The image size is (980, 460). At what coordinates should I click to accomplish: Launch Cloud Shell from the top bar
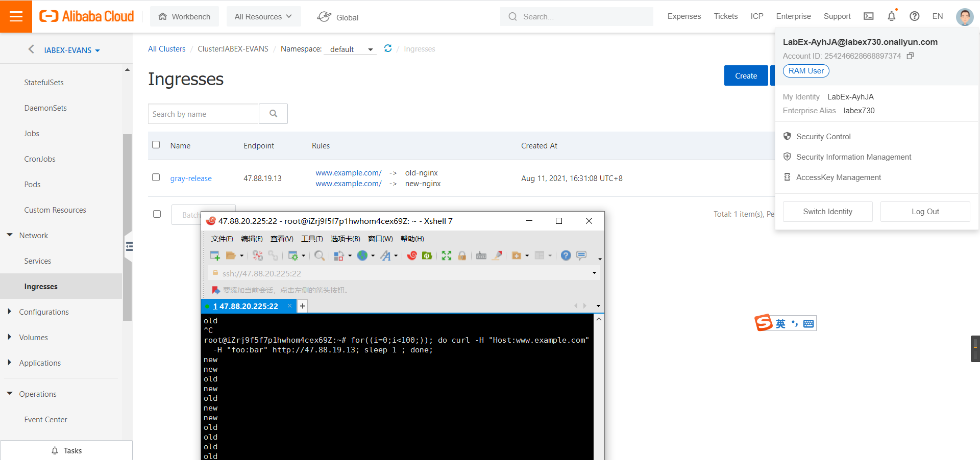click(868, 16)
